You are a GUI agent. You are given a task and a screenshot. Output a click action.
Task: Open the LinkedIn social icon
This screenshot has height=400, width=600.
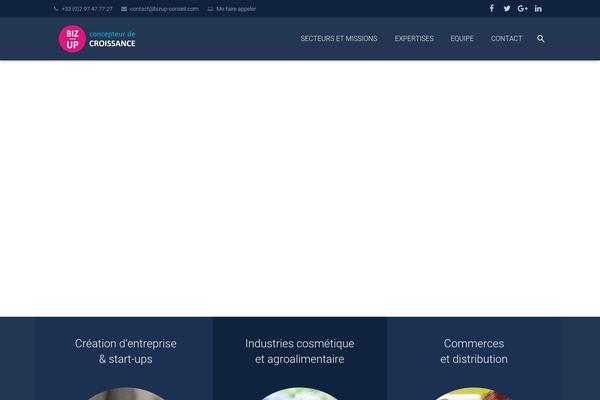538,8
